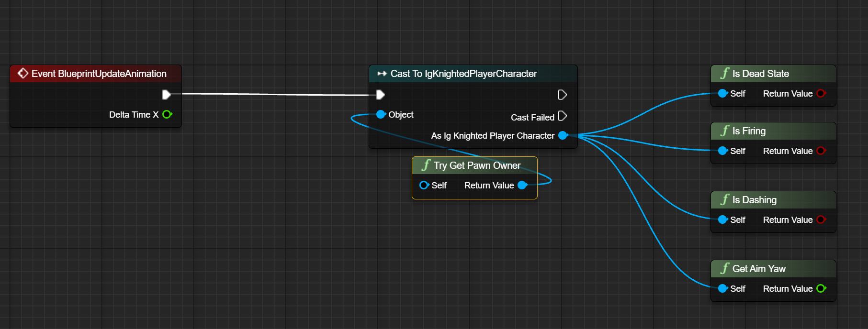Click Return Value label on Try Get Pawn Owner
Viewport: 868px width, 329px height.
pos(489,186)
